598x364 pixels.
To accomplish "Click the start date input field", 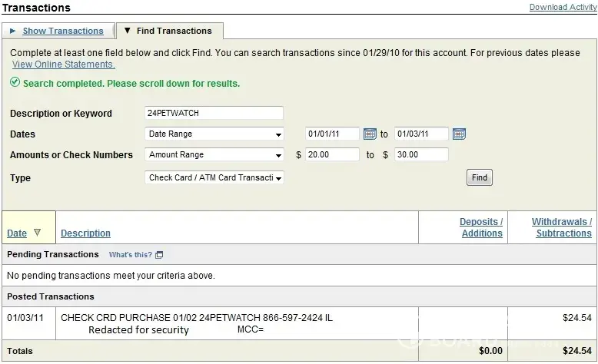I will [x=331, y=134].
